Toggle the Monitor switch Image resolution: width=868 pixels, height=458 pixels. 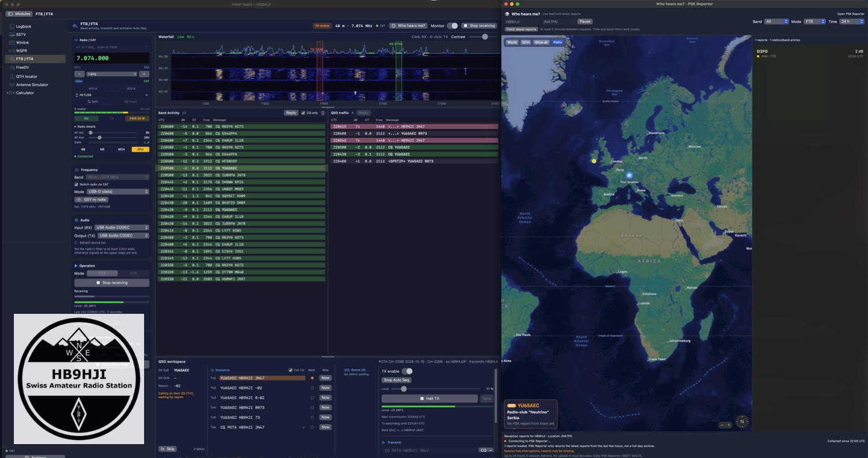[452, 25]
